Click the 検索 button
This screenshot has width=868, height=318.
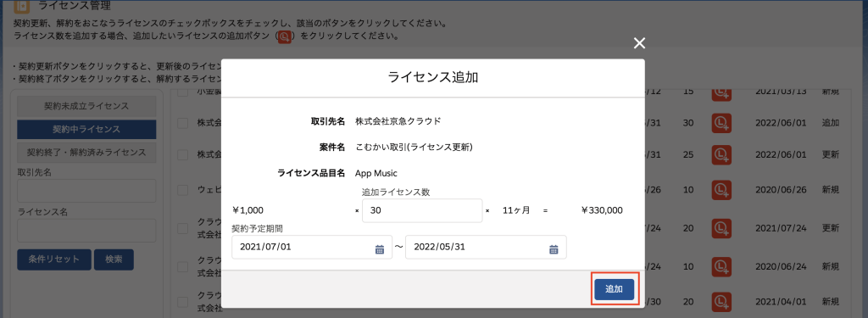(114, 259)
